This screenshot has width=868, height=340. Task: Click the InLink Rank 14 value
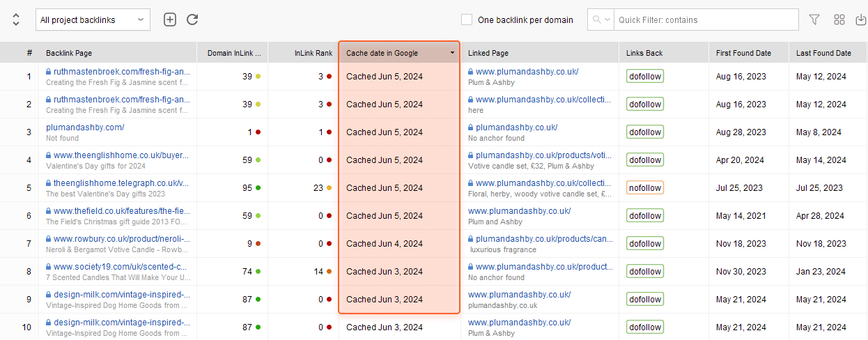[318, 271]
